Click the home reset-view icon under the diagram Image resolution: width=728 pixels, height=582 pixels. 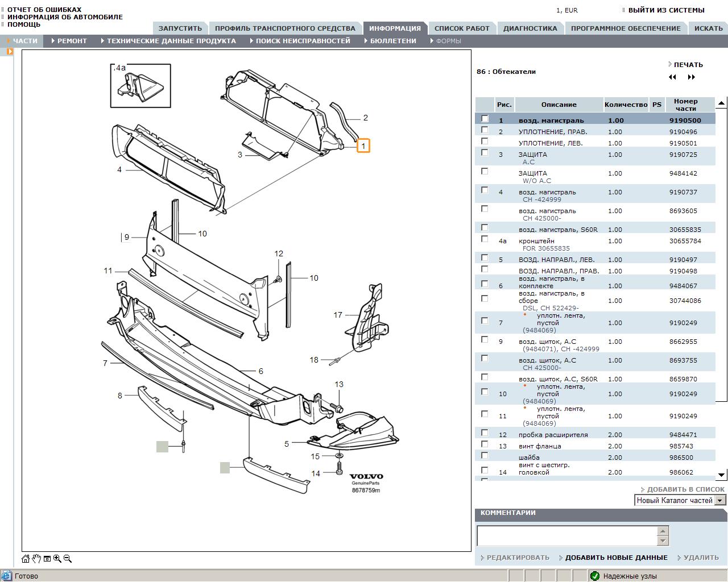[26, 559]
